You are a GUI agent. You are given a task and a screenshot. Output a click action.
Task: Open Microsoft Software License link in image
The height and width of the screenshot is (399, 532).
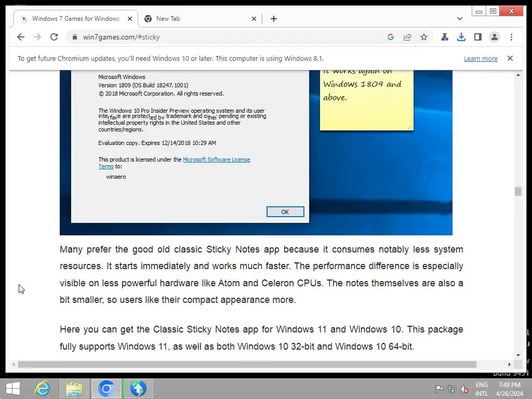click(217, 159)
